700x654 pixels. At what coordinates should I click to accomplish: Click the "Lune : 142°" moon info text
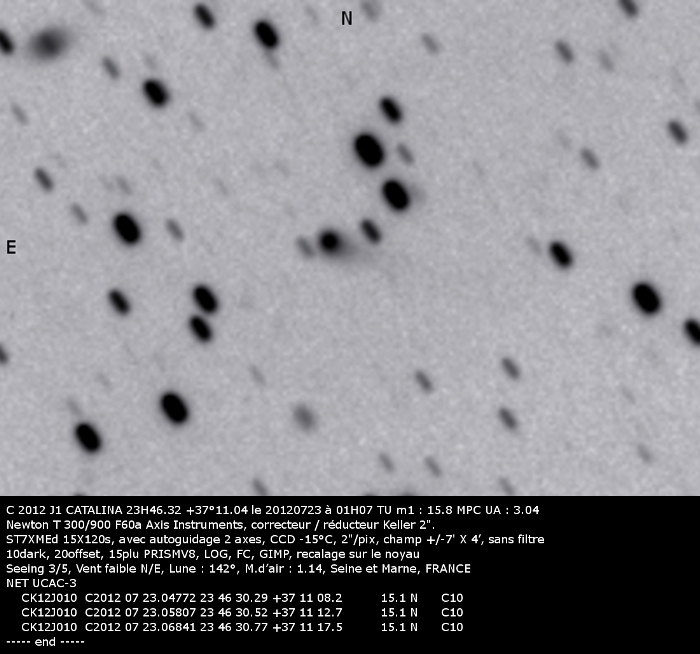pyautogui.click(x=204, y=569)
